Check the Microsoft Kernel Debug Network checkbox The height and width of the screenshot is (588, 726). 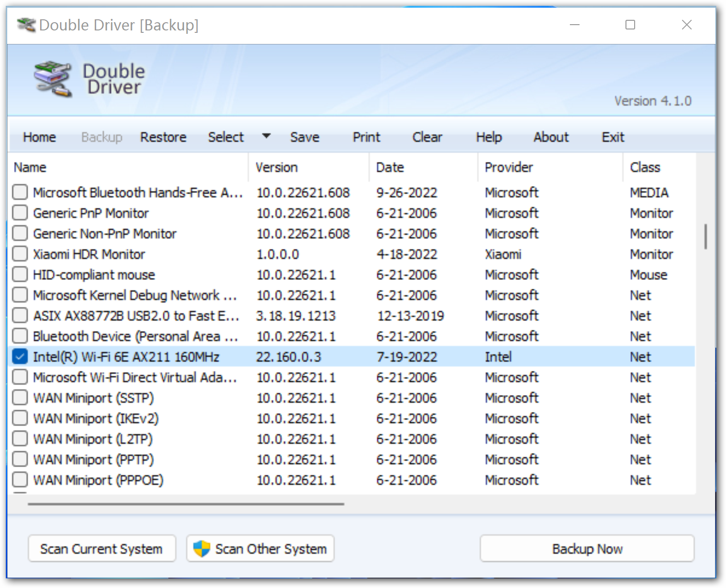coord(20,295)
